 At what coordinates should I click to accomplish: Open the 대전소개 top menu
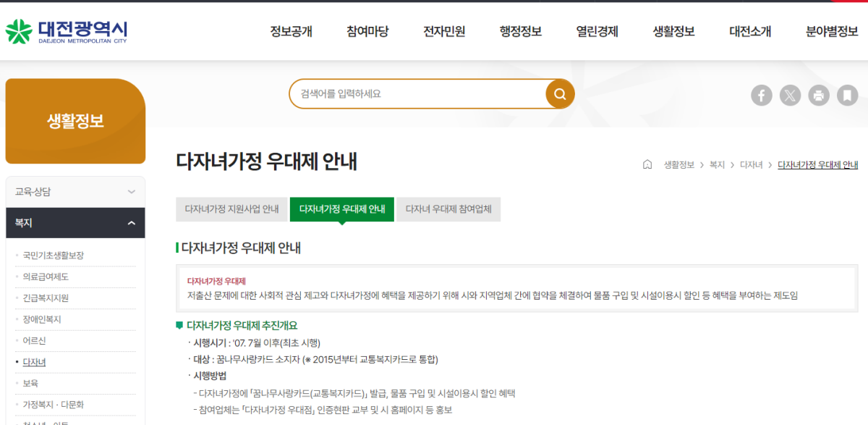click(x=749, y=31)
